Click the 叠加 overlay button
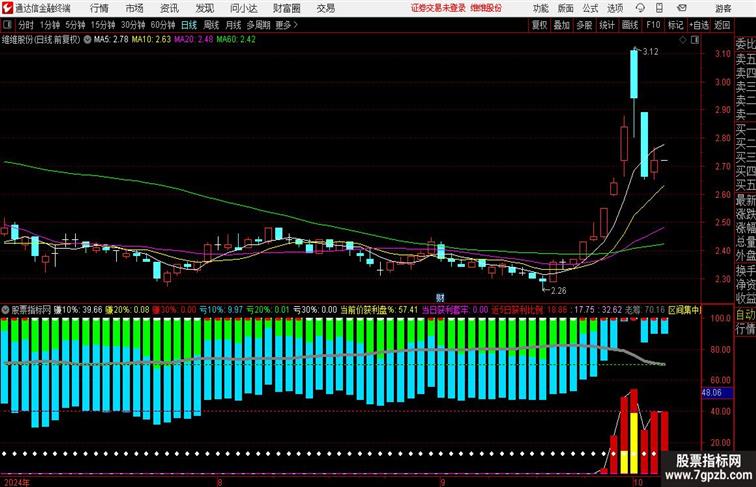The height and width of the screenshot is (487, 756). [561, 25]
